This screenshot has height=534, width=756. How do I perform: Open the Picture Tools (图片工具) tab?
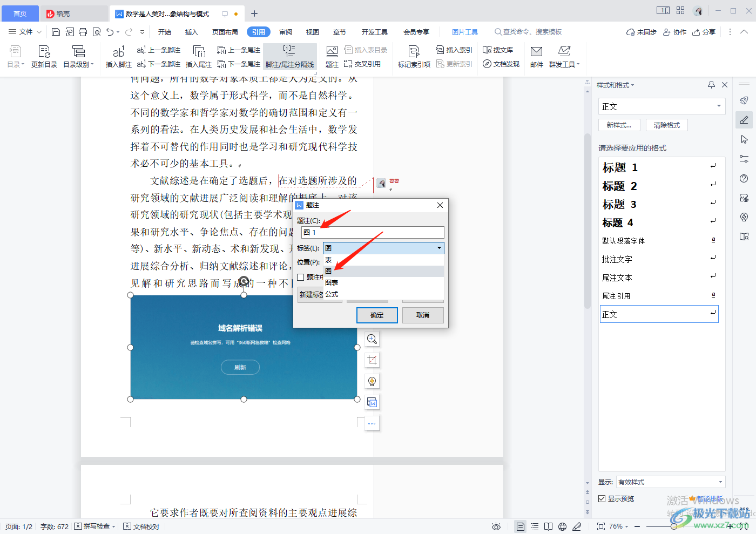465,32
